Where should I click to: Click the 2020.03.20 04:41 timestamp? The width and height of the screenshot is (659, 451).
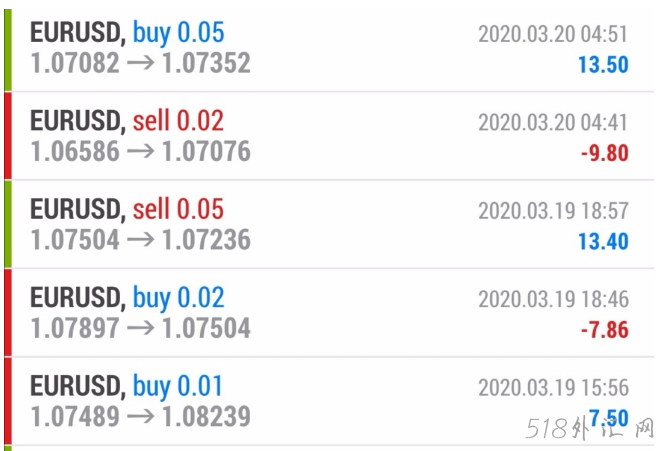point(553,123)
